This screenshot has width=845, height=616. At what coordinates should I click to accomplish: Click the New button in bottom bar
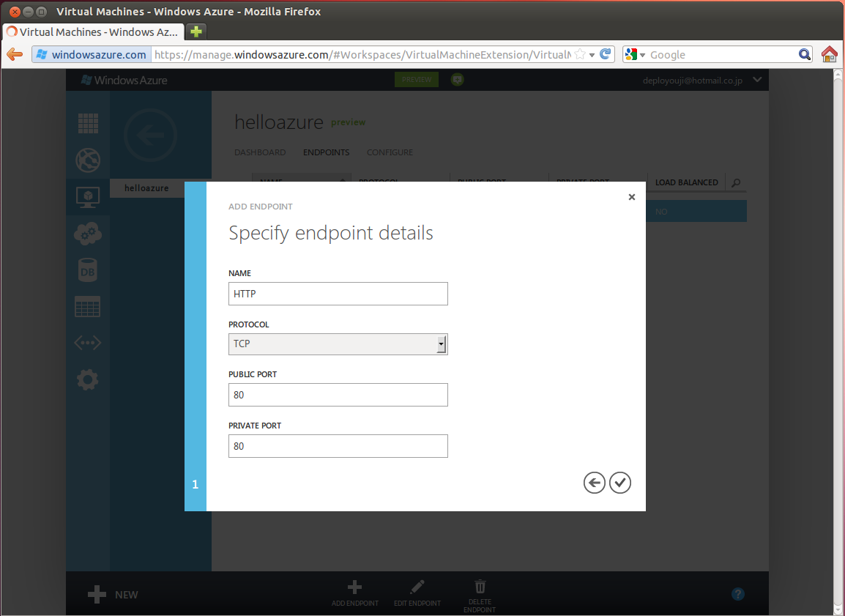pos(113,595)
